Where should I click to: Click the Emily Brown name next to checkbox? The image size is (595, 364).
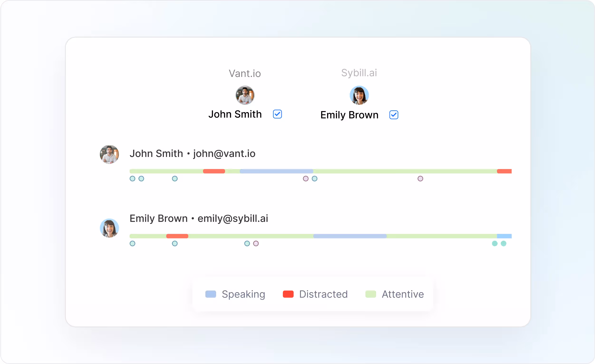349,115
